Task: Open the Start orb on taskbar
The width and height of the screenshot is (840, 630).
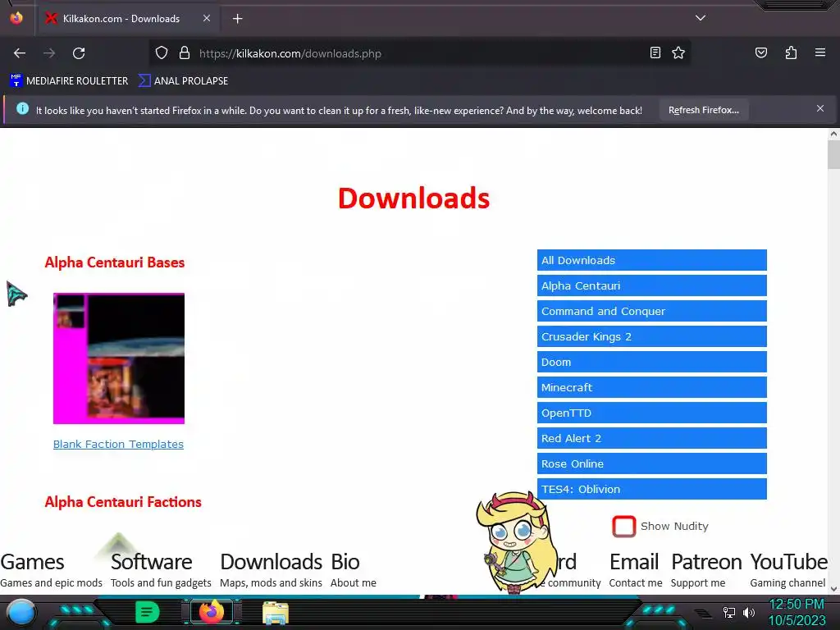Action: (21, 613)
